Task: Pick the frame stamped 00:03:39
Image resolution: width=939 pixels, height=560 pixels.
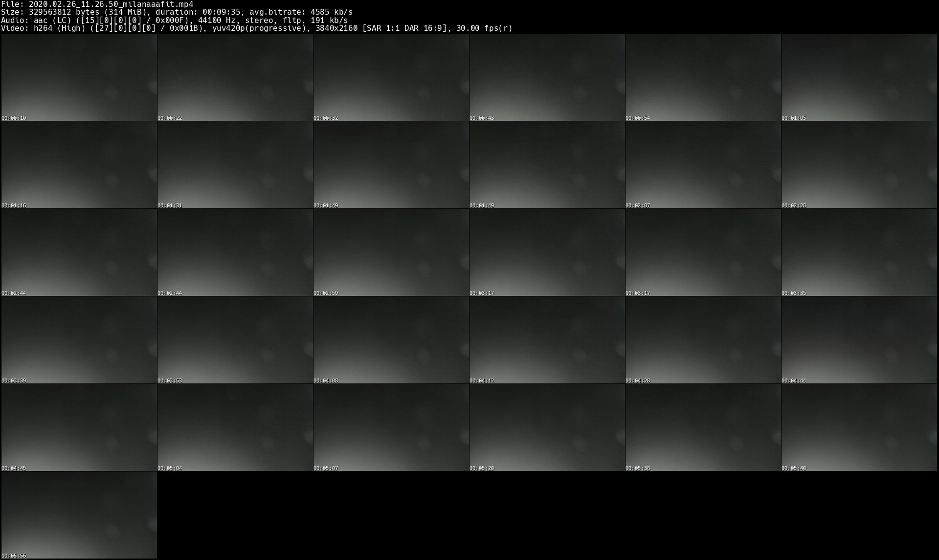Action: tap(79, 340)
